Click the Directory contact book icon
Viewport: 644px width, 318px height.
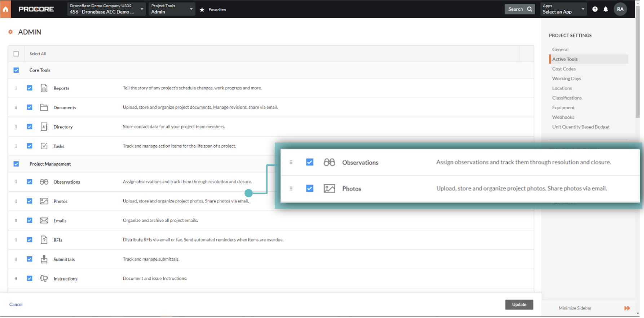[x=44, y=127]
